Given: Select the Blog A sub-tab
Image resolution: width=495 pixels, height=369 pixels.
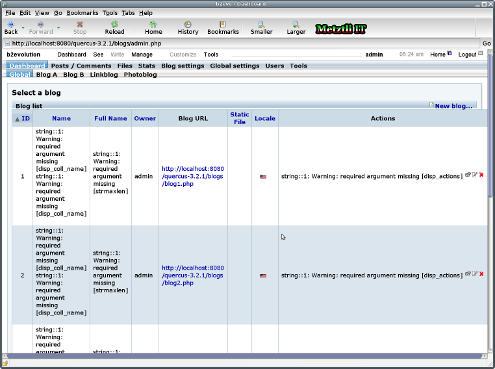Looking at the screenshot, I should [x=47, y=75].
